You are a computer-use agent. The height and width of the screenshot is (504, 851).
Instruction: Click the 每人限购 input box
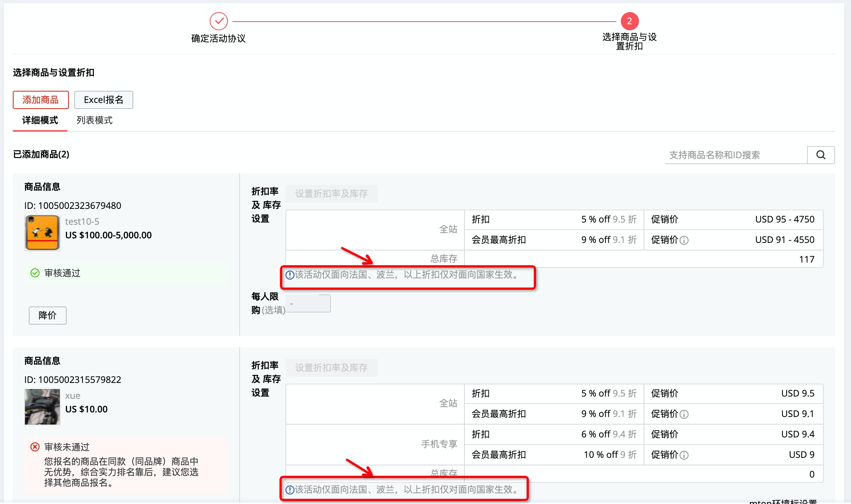[x=308, y=303]
